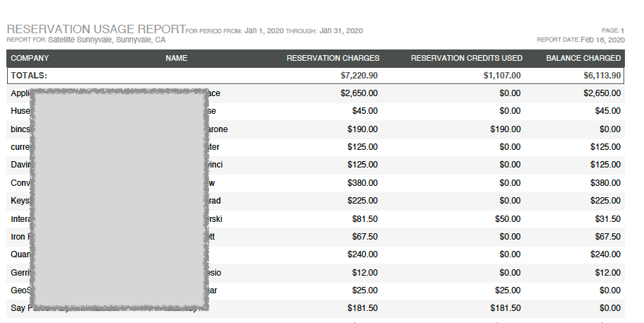Screen dimensions: 644x323
Task: Click the RESERVATION CREDITS USED column header
Action: click(x=467, y=58)
